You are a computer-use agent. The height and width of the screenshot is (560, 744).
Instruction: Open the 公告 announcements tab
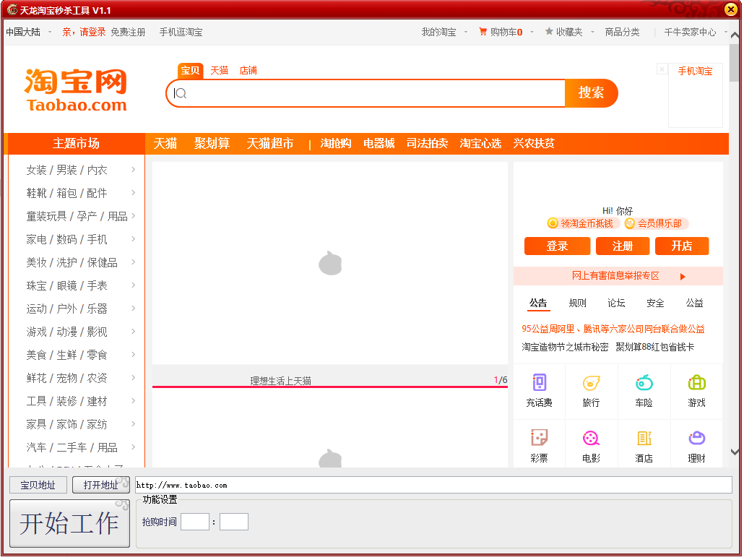click(538, 303)
